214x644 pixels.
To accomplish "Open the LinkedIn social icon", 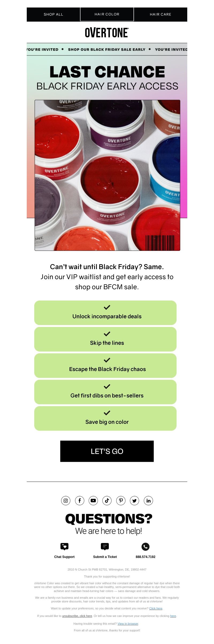I will [148, 500].
